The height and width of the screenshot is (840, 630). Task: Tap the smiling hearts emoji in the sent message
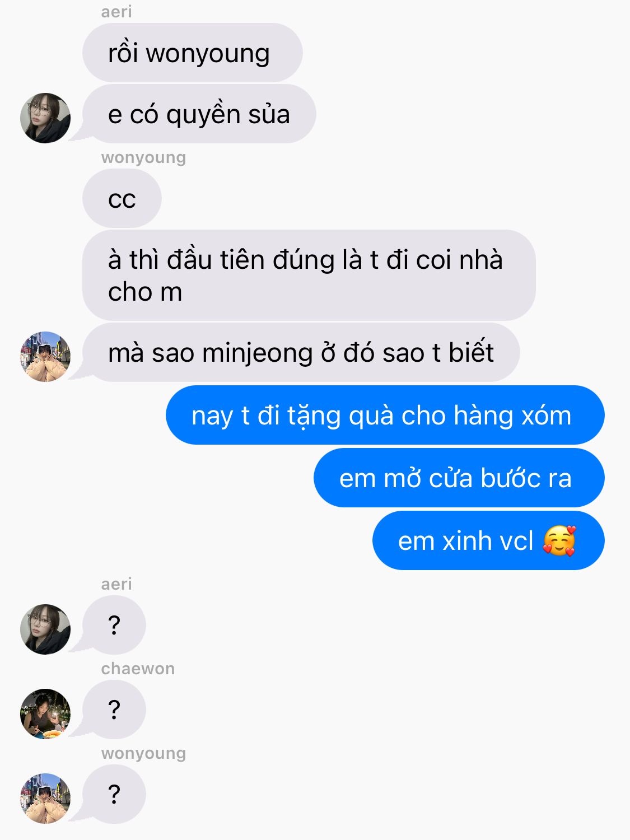[x=559, y=540]
